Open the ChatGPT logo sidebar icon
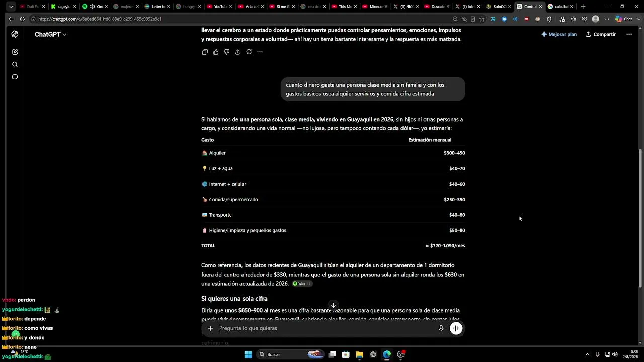 tap(15, 34)
